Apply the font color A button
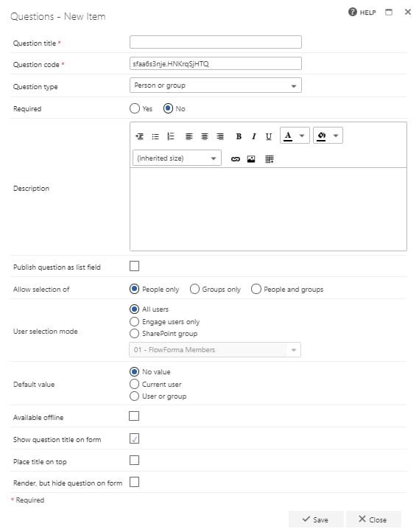 [288, 136]
